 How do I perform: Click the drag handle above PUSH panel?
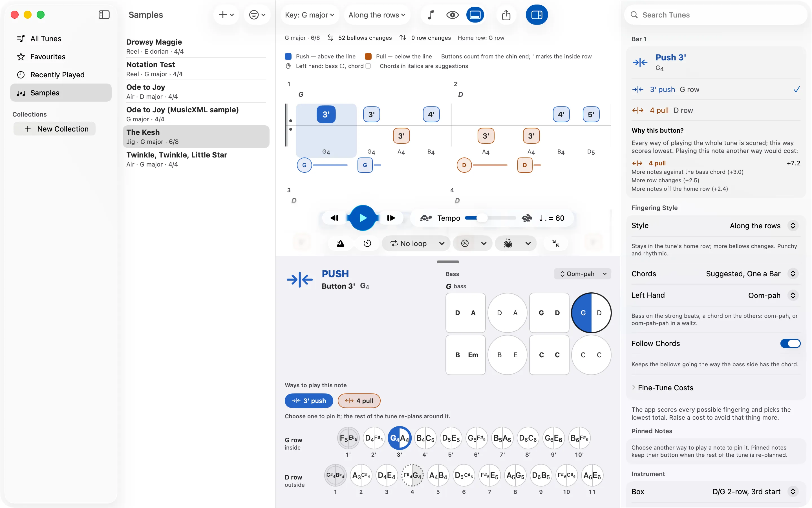click(448, 262)
